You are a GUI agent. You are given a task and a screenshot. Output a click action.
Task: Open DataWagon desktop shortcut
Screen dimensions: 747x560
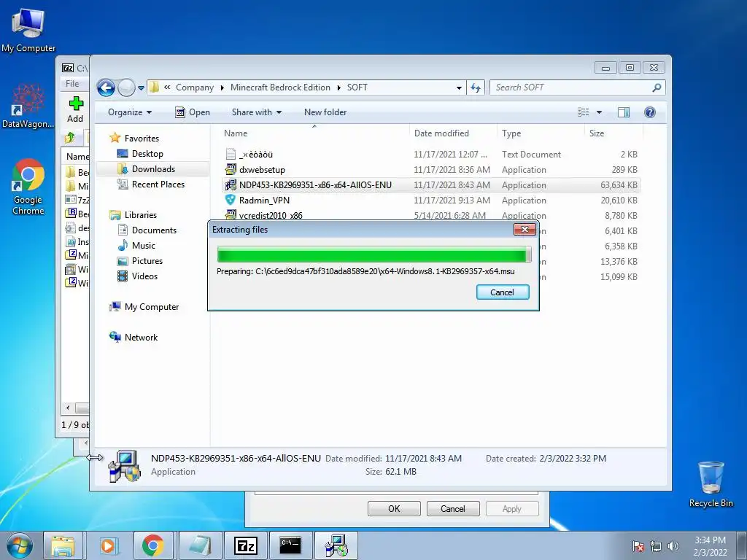(x=28, y=106)
